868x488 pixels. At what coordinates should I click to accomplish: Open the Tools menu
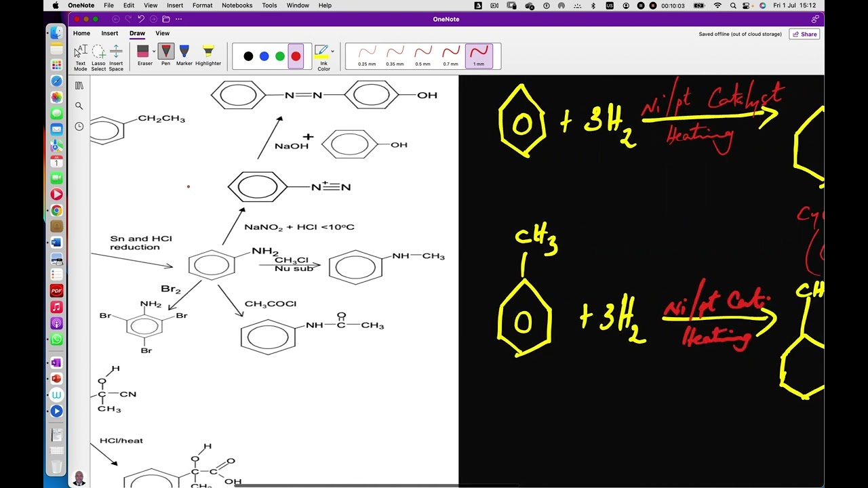pos(269,5)
